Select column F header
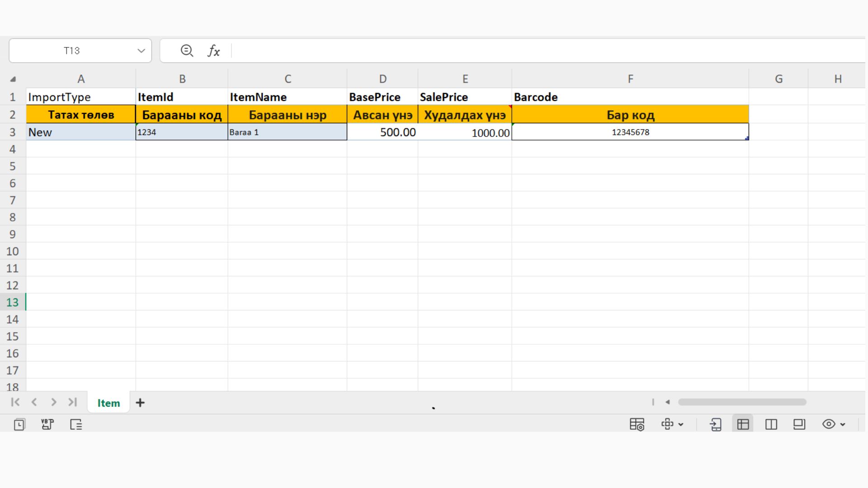The width and height of the screenshot is (868, 488). tap(630, 79)
